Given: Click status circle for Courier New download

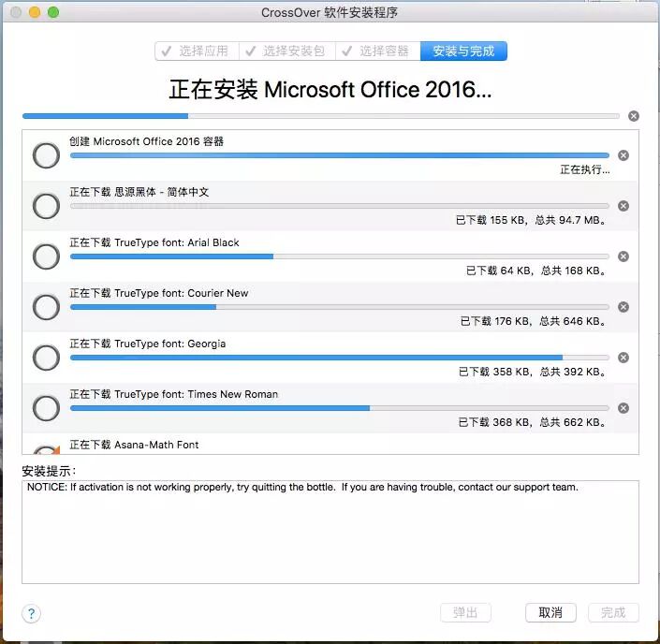Looking at the screenshot, I should (46, 307).
